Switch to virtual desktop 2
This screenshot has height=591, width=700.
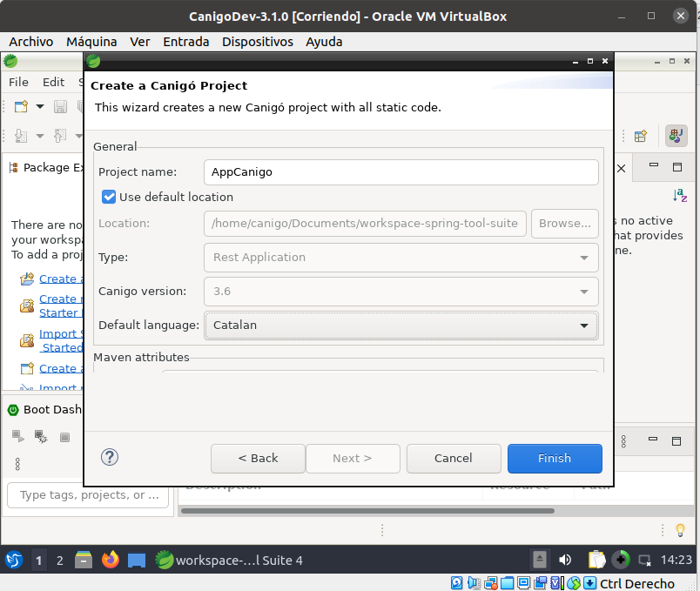[60, 561]
